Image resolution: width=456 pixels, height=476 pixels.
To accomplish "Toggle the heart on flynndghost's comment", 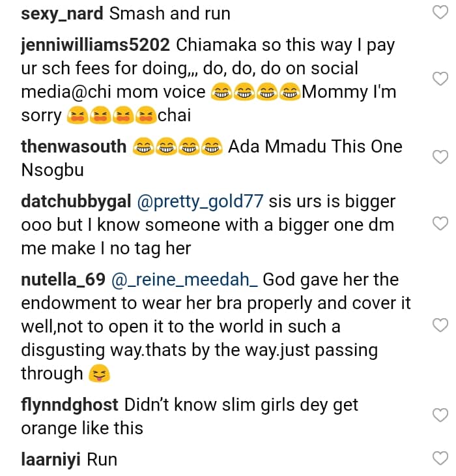I will (440, 415).
